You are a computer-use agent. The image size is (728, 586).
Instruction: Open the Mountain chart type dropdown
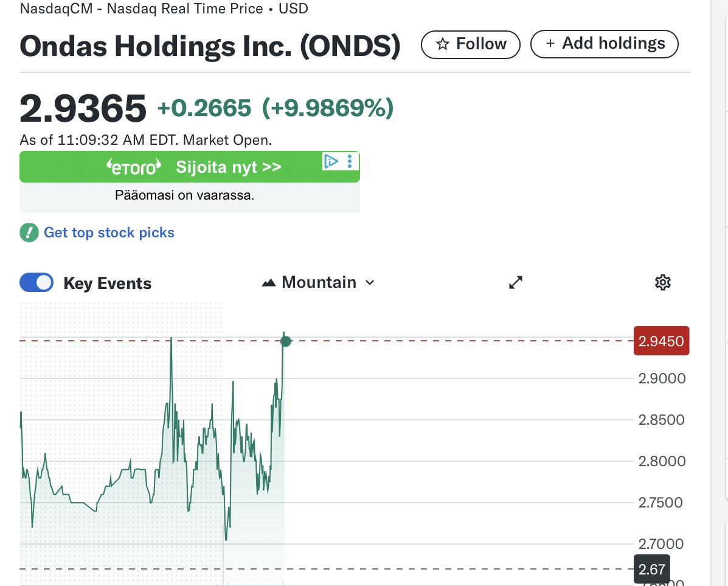tap(318, 282)
